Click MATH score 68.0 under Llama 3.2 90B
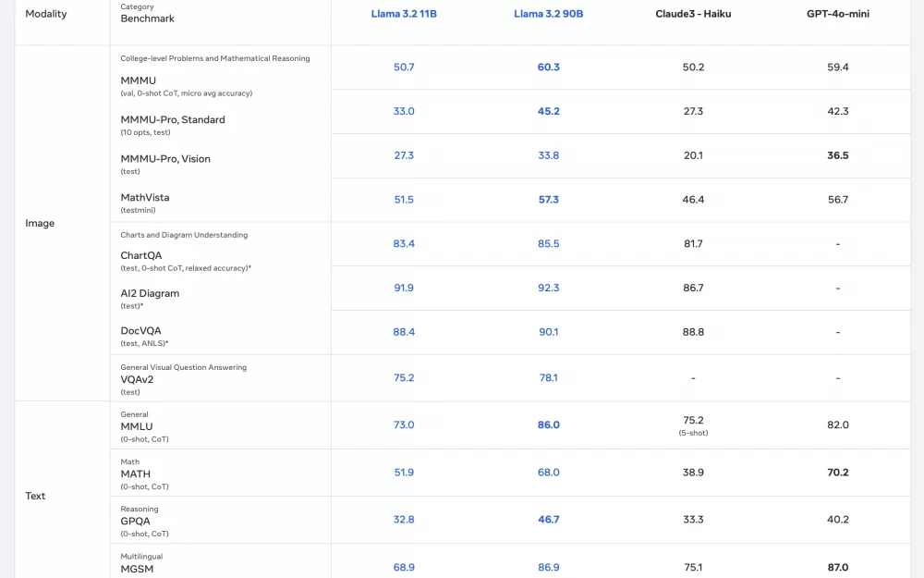The height and width of the screenshot is (578, 924). click(549, 473)
